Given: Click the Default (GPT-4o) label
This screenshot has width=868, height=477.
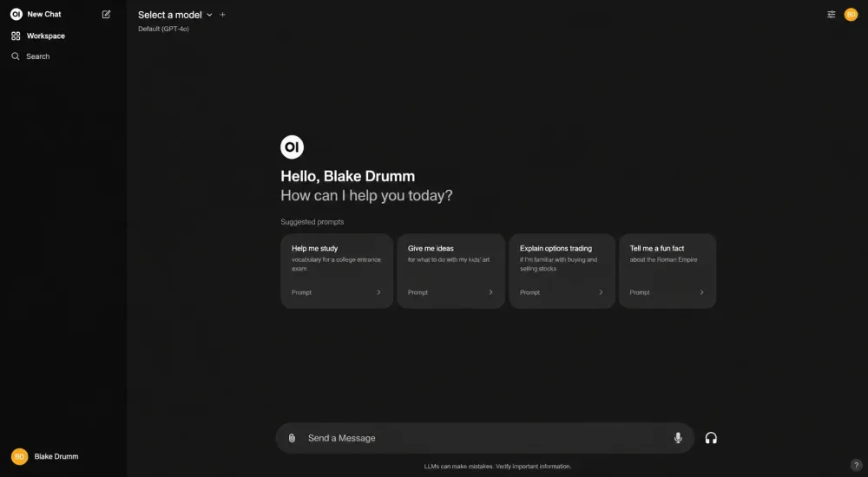Looking at the screenshot, I should (163, 29).
